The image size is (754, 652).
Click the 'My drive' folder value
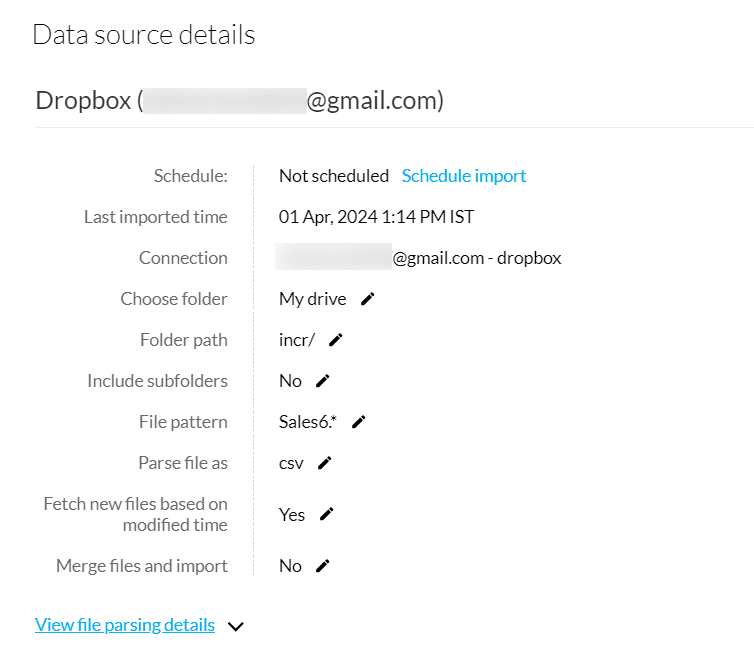point(313,299)
